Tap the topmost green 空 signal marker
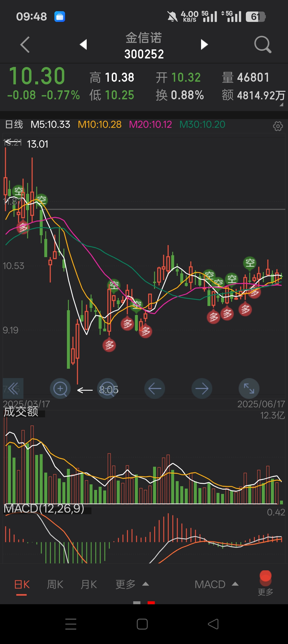The height and width of the screenshot is (644, 288). 18,191
